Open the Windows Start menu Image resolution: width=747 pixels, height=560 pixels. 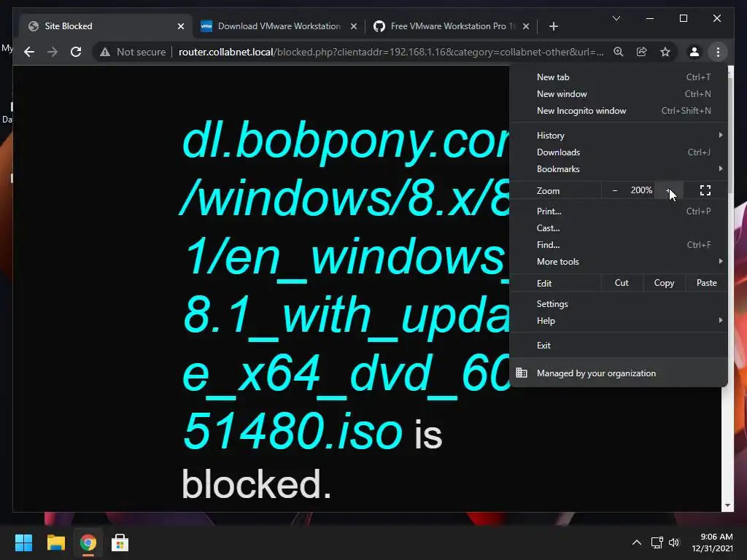coord(23,542)
